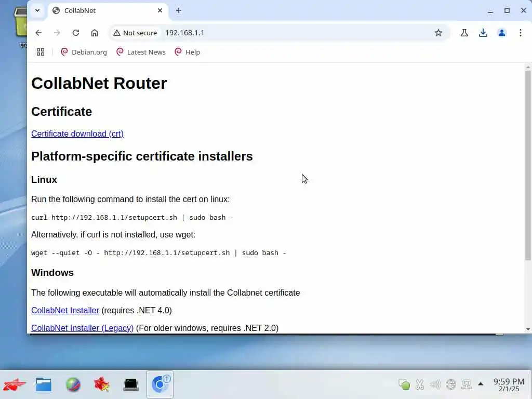
Task: Click the CollabNet Installer link
Action: click(65, 311)
